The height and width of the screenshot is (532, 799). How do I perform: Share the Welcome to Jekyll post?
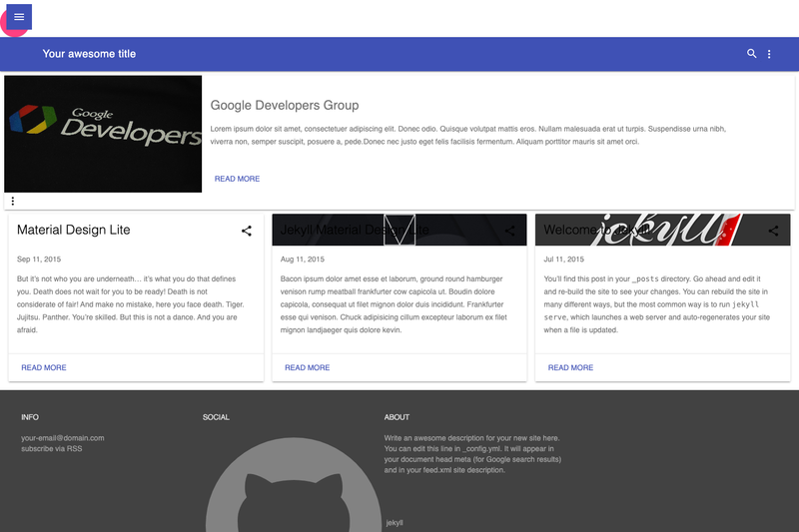[x=773, y=231]
